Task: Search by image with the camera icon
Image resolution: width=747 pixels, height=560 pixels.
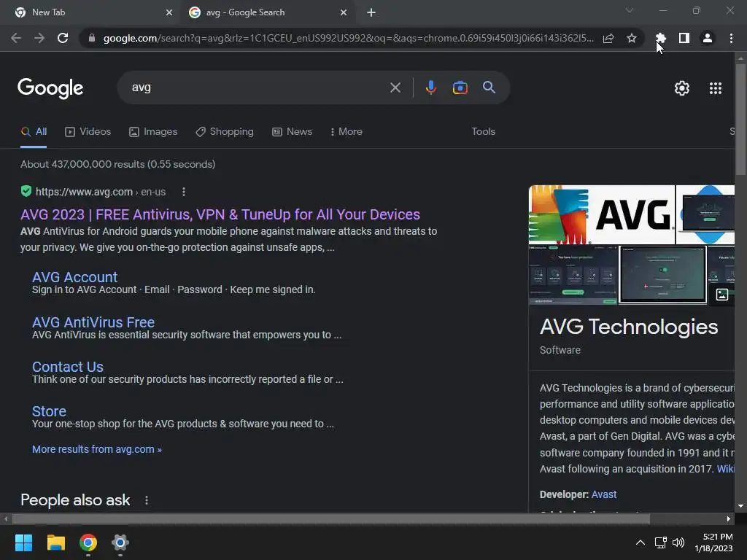Action: point(460,87)
